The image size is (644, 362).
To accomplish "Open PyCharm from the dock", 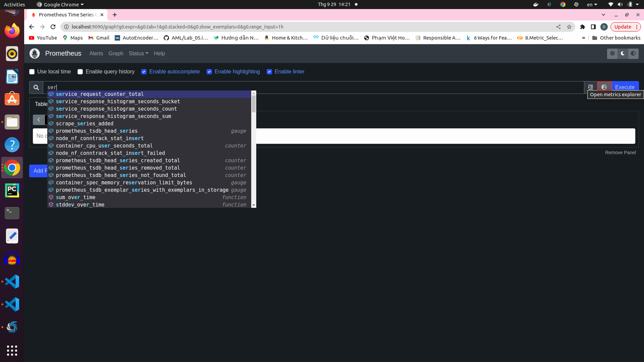I will click(12, 190).
